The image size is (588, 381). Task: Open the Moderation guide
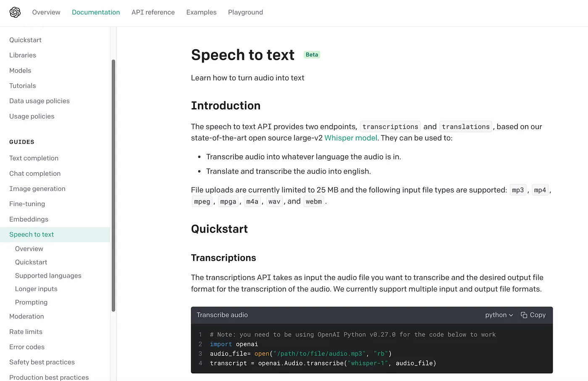click(26, 317)
